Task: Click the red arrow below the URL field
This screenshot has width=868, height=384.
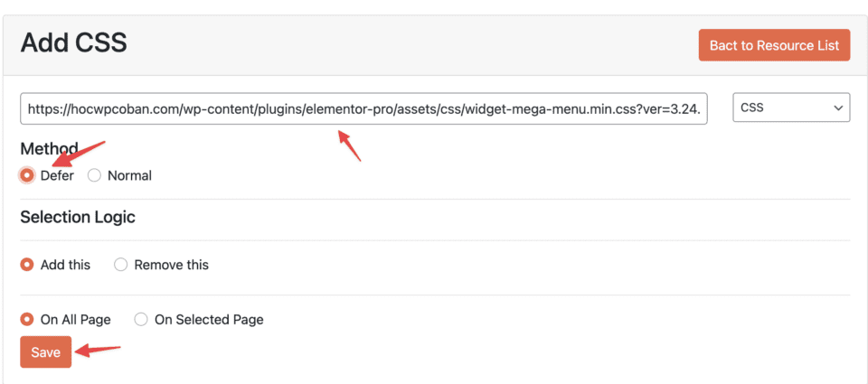Action: 349,146
